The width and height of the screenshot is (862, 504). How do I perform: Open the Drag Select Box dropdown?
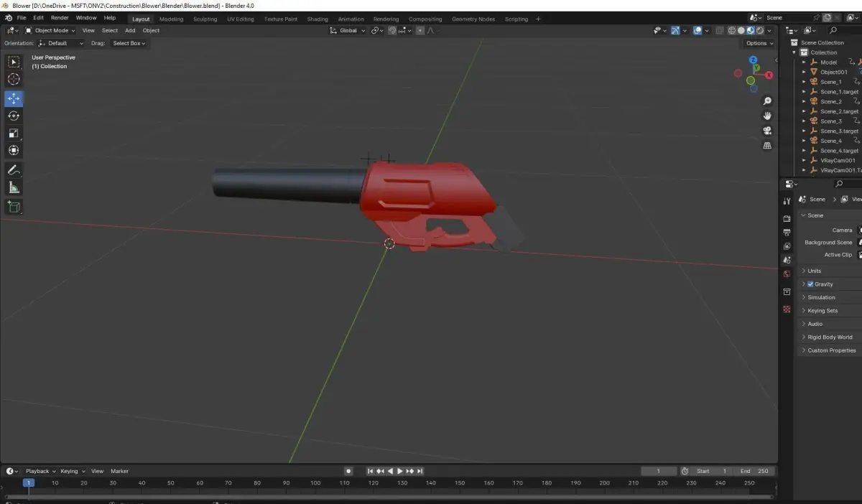(x=129, y=43)
